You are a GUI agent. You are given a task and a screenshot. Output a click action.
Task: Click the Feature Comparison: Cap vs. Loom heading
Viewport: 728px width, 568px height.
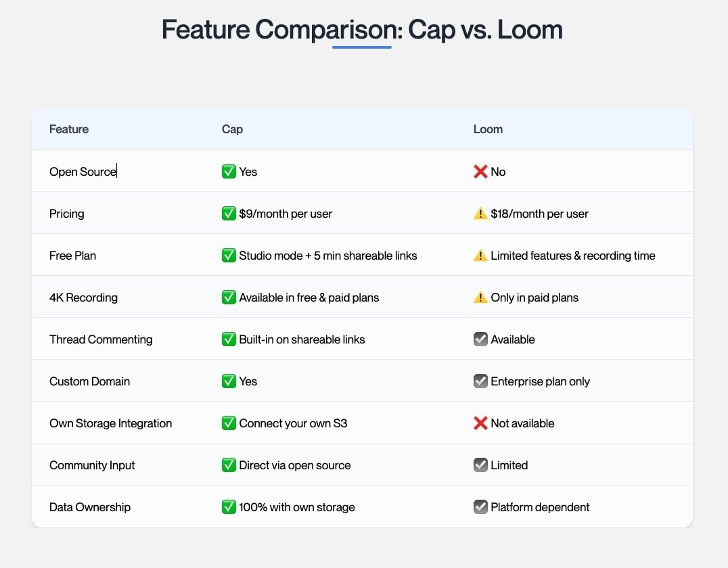pyautogui.click(x=362, y=29)
